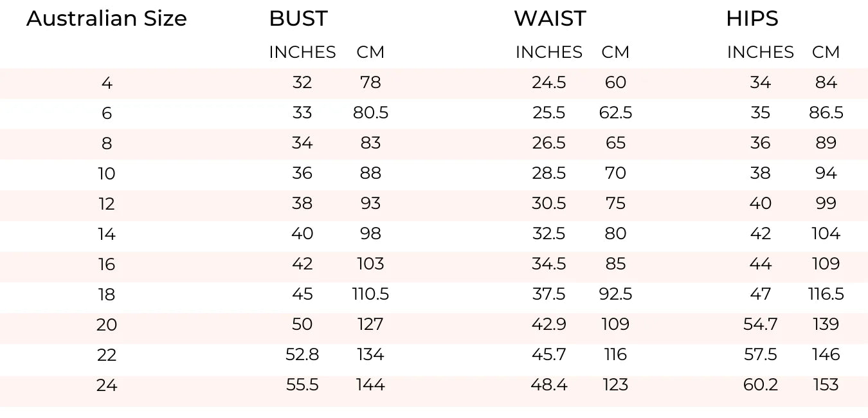The height and width of the screenshot is (418, 868).
Task: Click the bust value 80.5 cm
Action: 371,113
